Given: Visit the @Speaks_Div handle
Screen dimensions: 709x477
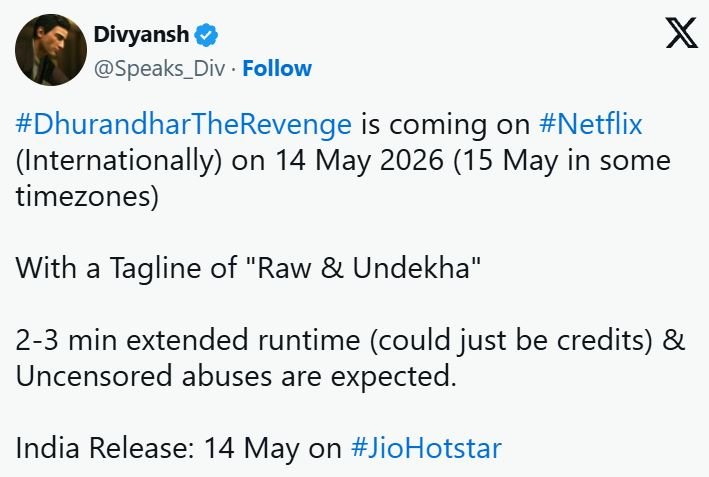Looking at the screenshot, I should point(159,69).
